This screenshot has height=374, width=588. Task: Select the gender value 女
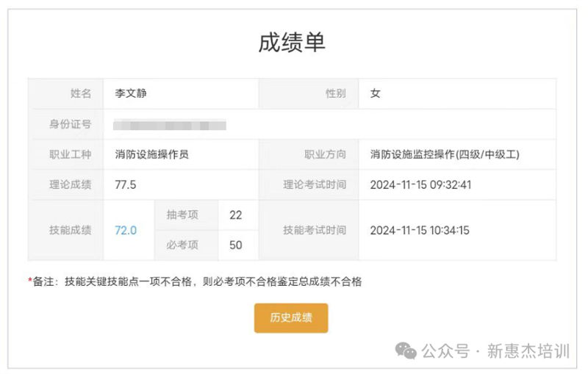click(x=376, y=93)
